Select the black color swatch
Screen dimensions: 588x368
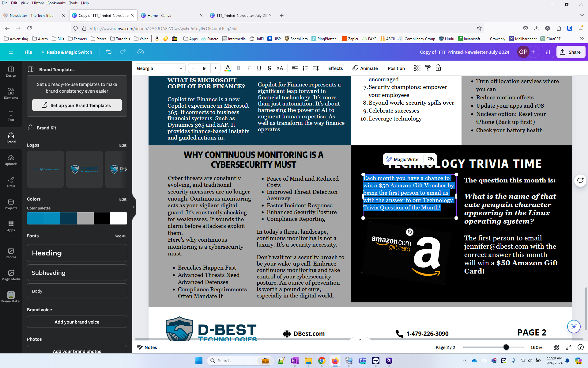click(102, 218)
